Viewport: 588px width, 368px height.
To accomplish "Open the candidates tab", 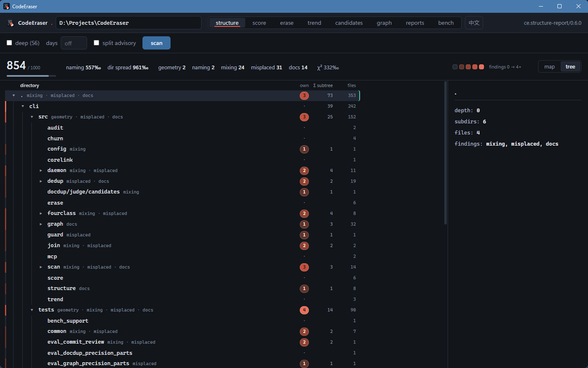I will [349, 23].
